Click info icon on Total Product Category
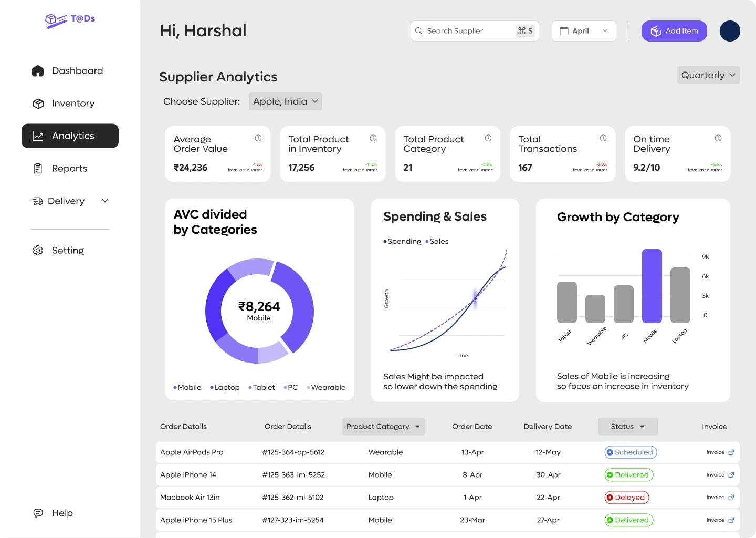This screenshot has width=756, height=538. 488,138
